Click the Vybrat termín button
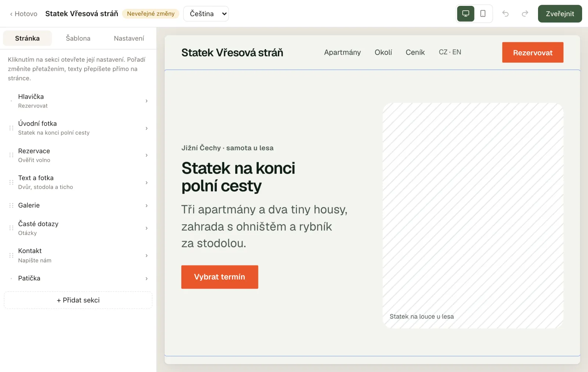The width and height of the screenshot is (588, 372). point(219,277)
